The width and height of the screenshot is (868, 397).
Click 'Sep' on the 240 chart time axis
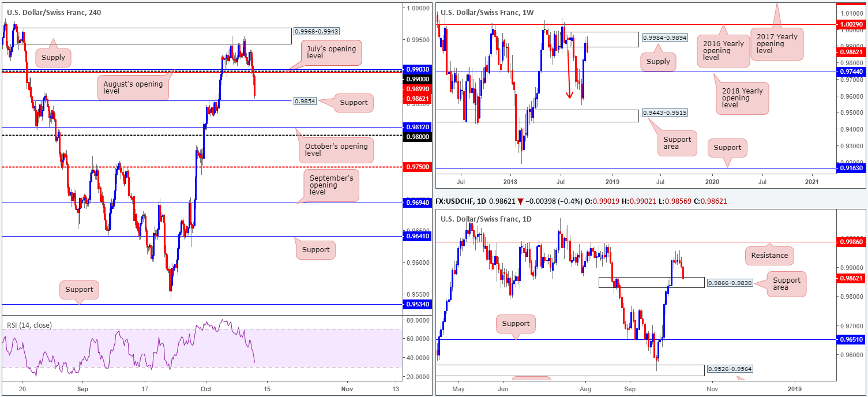tap(81, 389)
